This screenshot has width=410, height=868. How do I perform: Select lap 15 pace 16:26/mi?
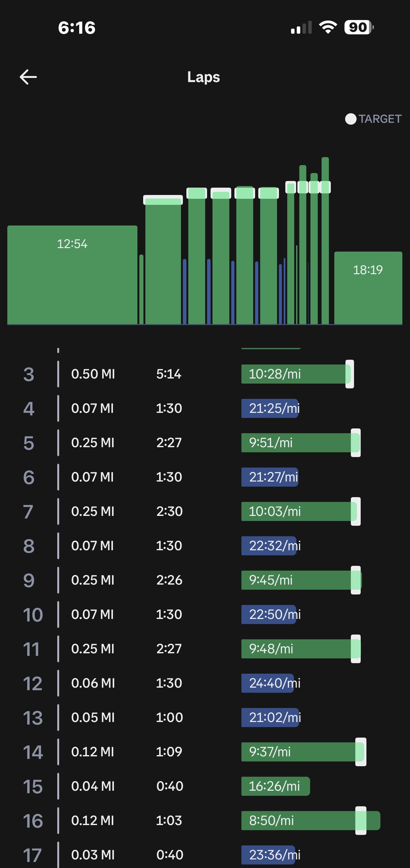[x=275, y=786]
